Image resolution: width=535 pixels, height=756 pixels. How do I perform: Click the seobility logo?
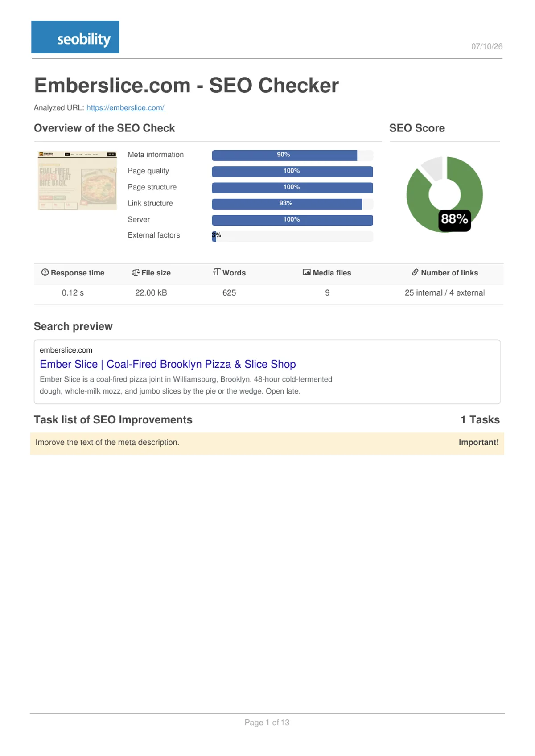pyautogui.click(x=75, y=37)
